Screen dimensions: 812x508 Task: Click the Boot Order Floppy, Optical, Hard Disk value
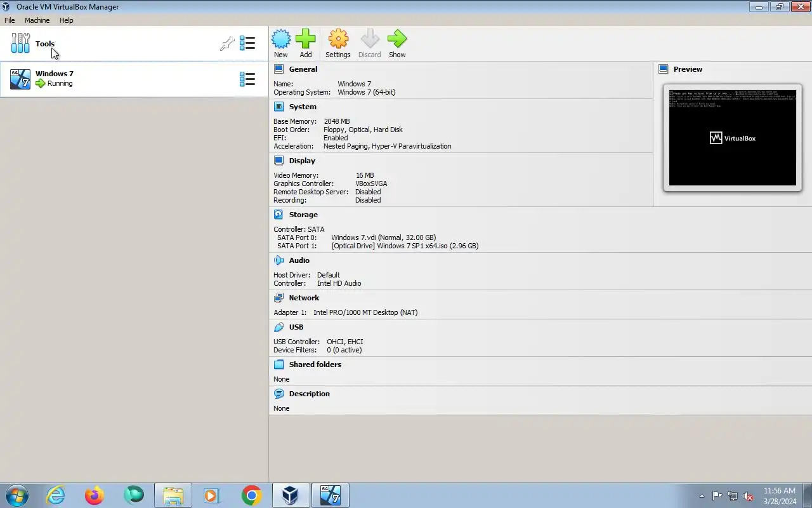coord(363,130)
